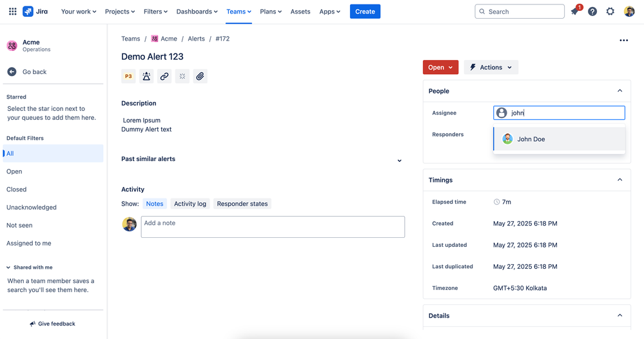Click the #172 breadcrumb link
The image size is (644, 339).
click(222, 39)
